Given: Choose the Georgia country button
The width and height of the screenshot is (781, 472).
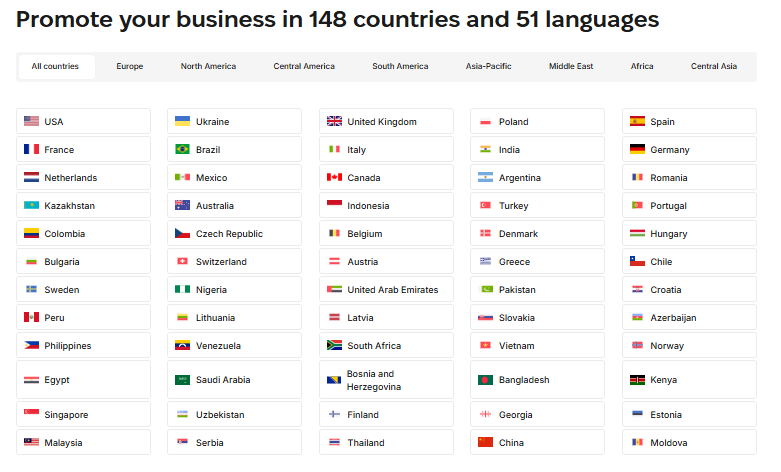Looking at the screenshot, I should [537, 414].
